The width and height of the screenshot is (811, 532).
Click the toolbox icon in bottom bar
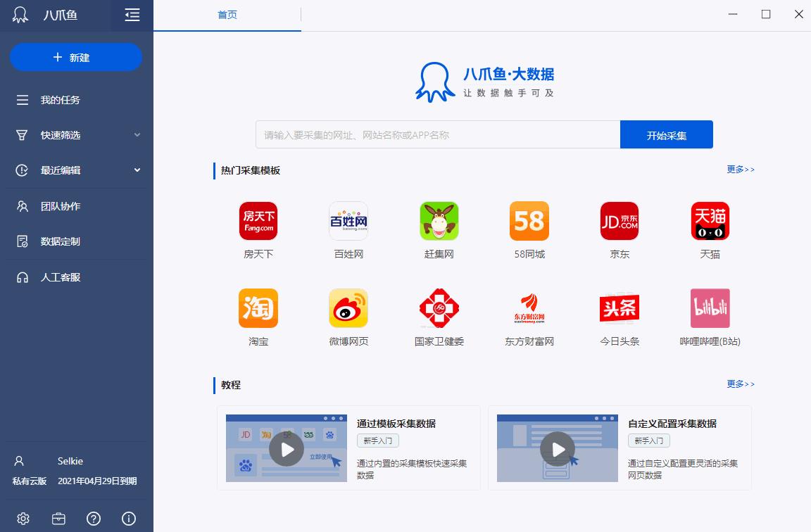[58, 519]
